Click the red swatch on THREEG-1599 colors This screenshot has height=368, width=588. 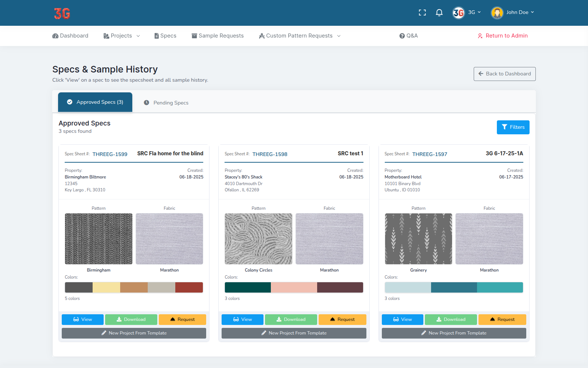coord(189,287)
